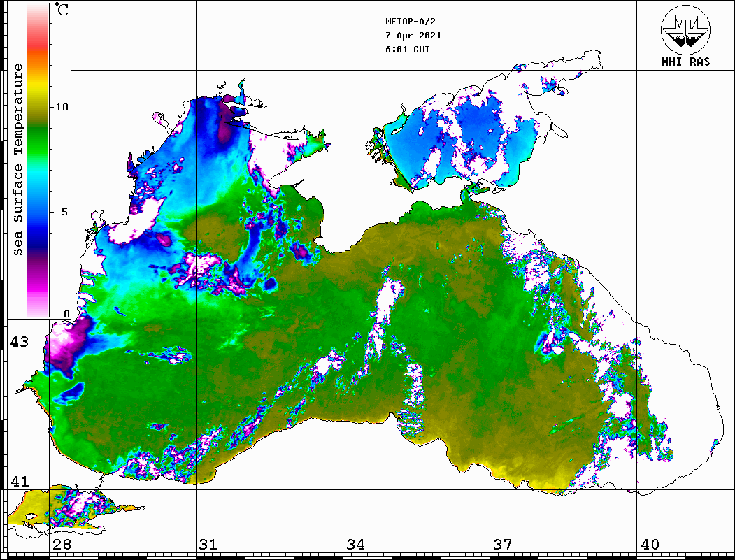735x560 pixels.
Task: Click the '0' tick on temperature scale
Action: coord(66,314)
